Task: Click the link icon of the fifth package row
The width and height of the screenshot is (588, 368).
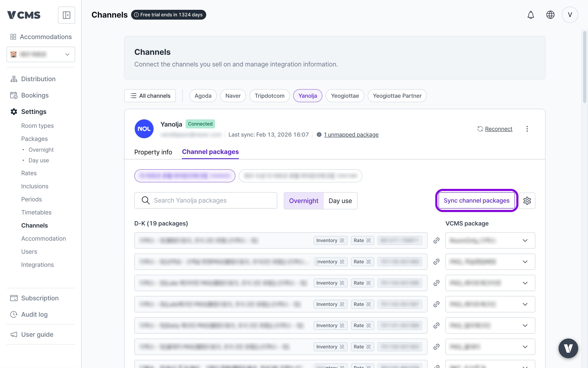Action: pos(436,325)
